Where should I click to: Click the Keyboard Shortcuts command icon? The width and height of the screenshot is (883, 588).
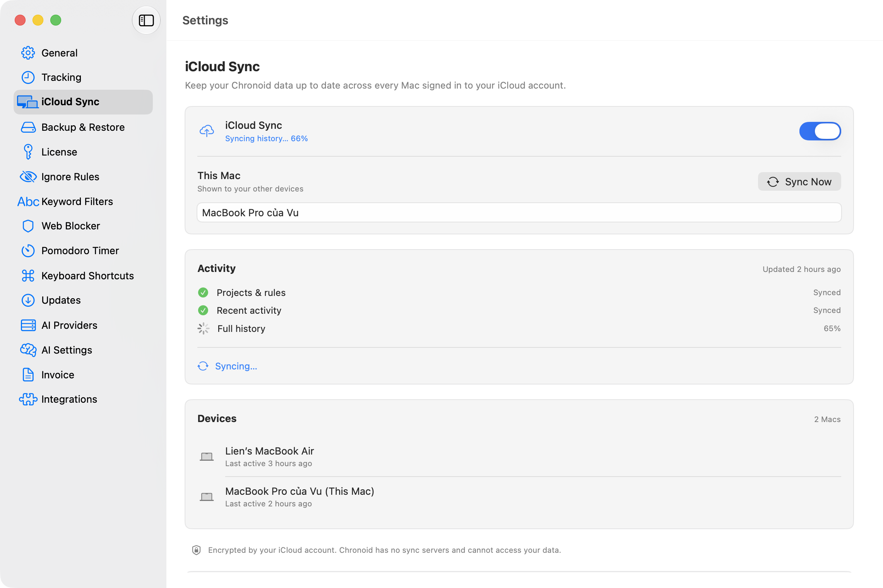tap(28, 276)
